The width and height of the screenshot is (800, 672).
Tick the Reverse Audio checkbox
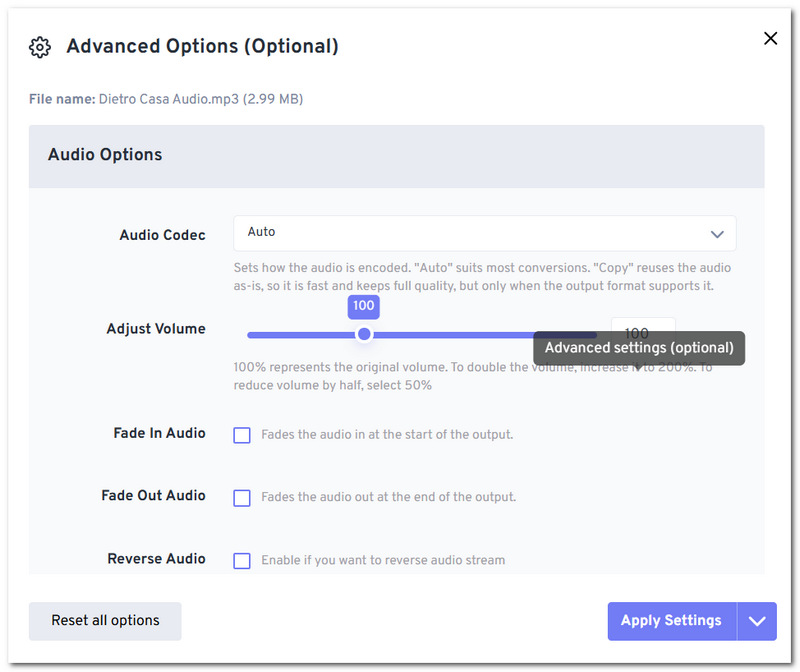click(242, 561)
